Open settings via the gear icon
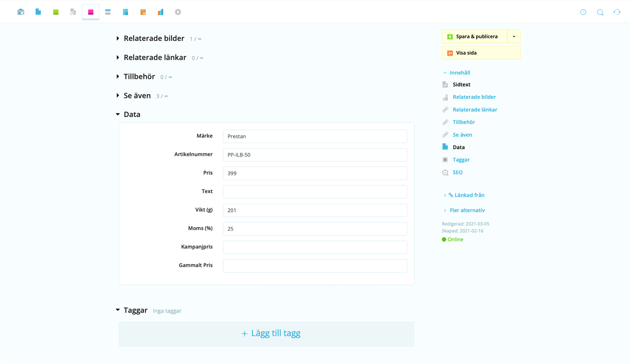630x364 pixels. (x=178, y=12)
